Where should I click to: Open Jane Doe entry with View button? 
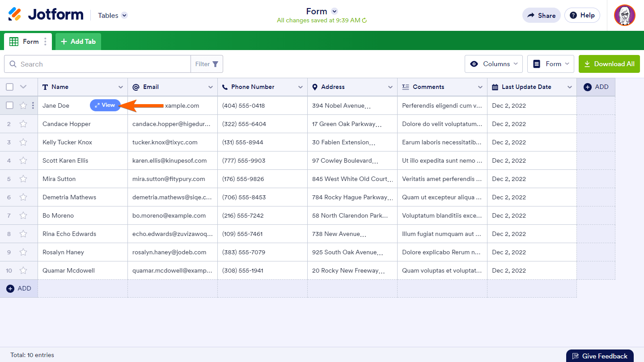(x=105, y=105)
